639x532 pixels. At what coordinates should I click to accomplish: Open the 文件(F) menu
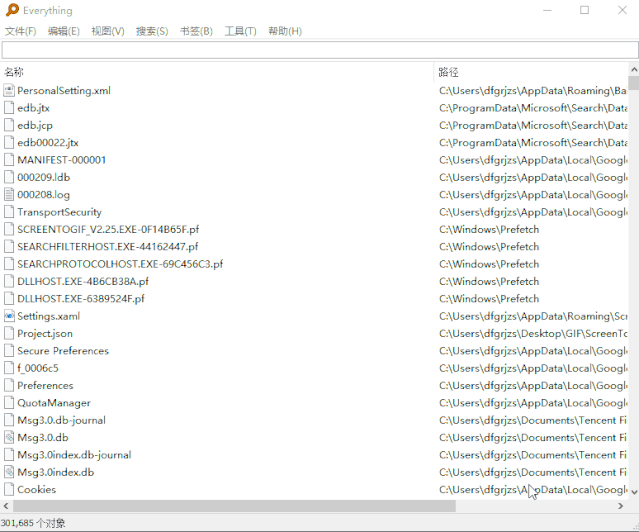tap(20, 31)
